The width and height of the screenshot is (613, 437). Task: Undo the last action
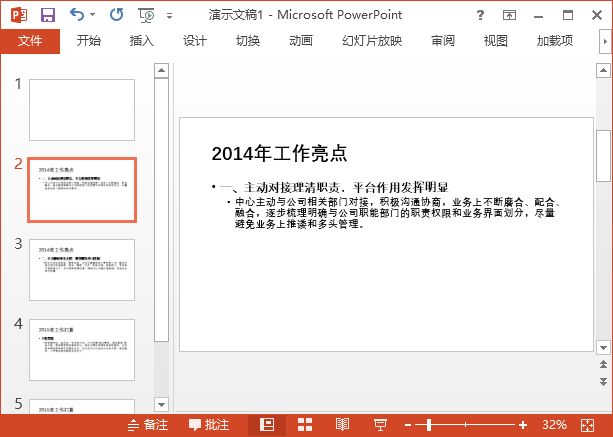click(77, 15)
